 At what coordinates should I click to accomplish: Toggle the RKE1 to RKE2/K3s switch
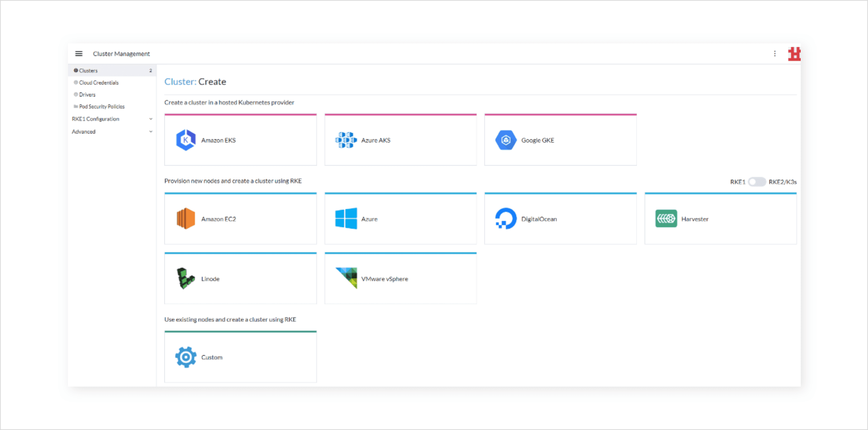point(757,182)
